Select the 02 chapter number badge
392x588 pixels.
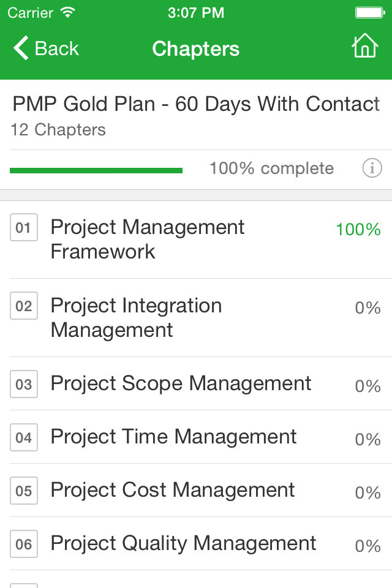[x=24, y=306]
